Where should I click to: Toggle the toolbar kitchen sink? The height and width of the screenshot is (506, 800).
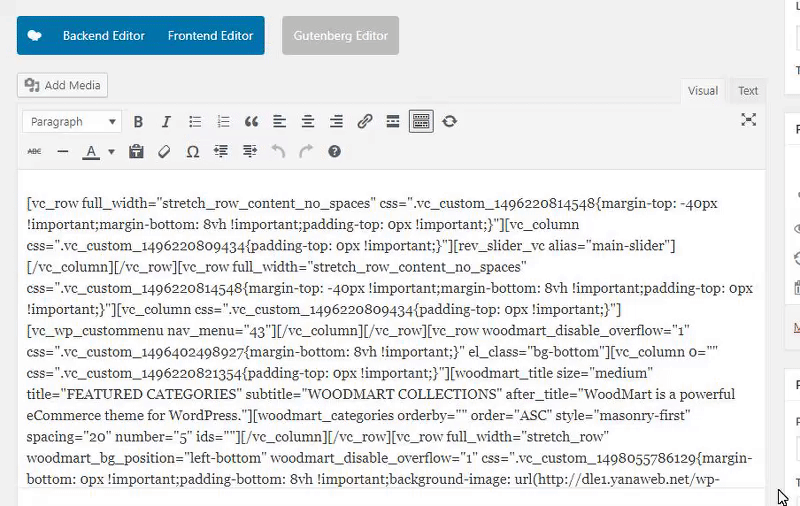421,121
